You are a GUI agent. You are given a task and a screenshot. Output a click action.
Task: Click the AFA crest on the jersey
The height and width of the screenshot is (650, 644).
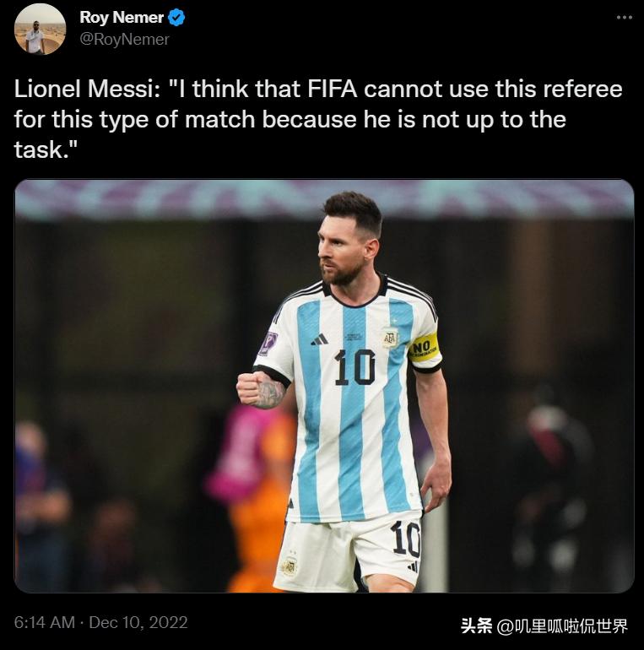tap(390, 338)
